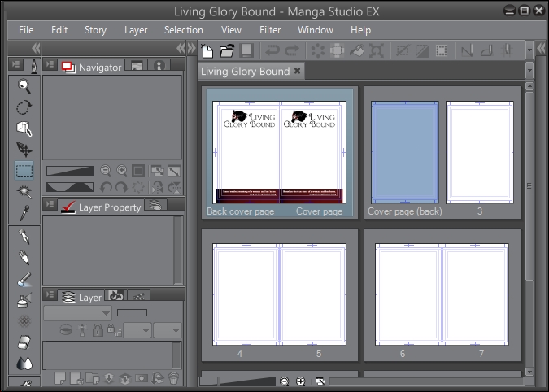Toggle Lock Transparent Pixels icon
This screenshot has height=392, width=549.
(x=114, y=330)
